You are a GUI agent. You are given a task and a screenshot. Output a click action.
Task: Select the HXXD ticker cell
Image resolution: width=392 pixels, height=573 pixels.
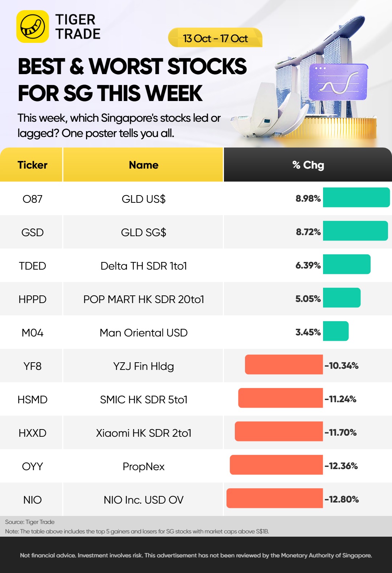coord(32,433)
